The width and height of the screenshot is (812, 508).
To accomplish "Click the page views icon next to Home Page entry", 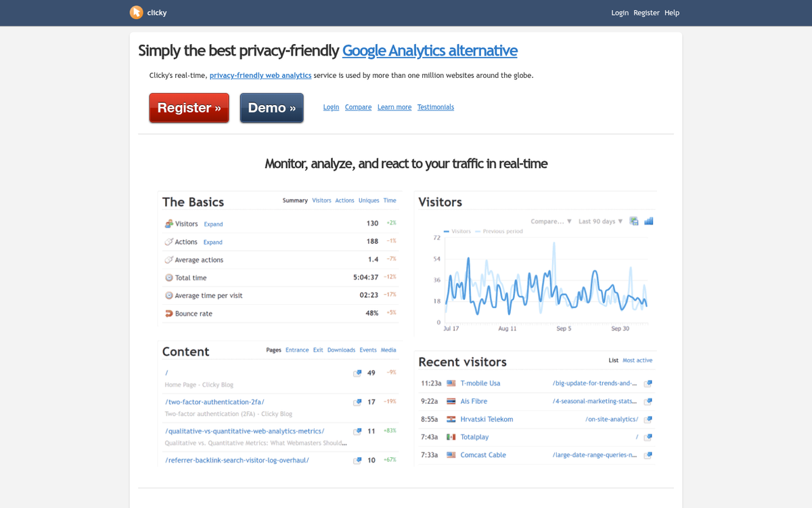I will 357,373.
